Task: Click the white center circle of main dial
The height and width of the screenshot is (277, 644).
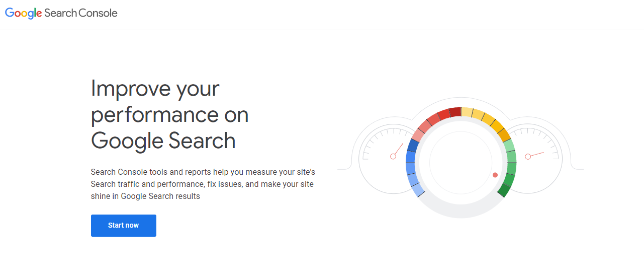Action: coord(461,162)
